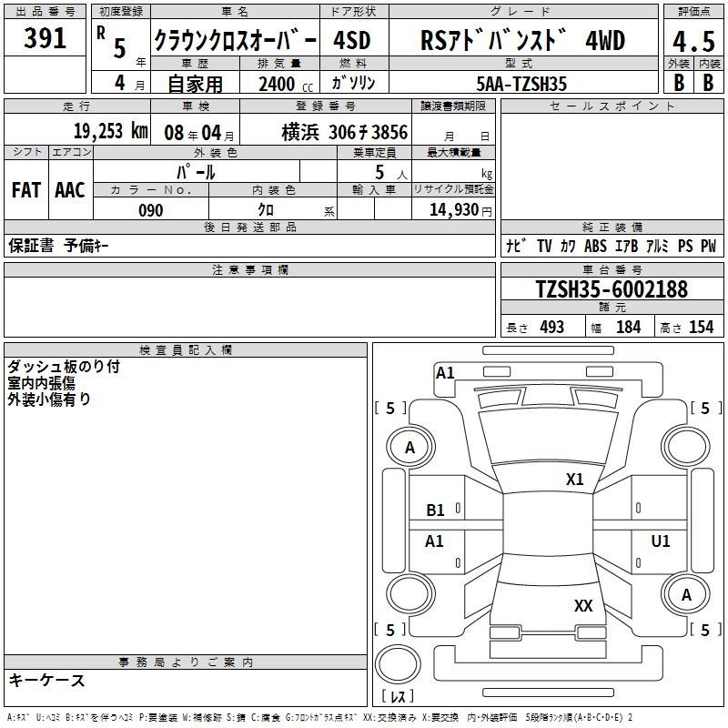Select the seating capacity 5人
Viewport: 728px width, 728px height.
pos(391,172)
